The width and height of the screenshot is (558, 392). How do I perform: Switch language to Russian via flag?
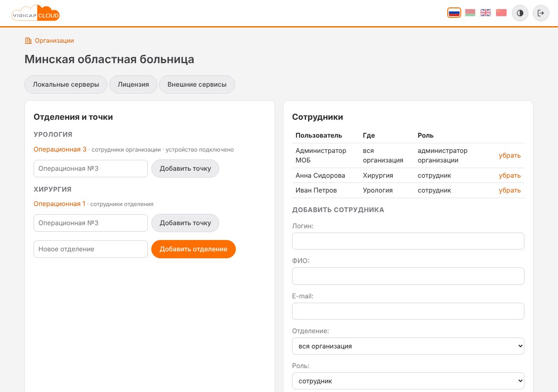[x=454, y=13]
